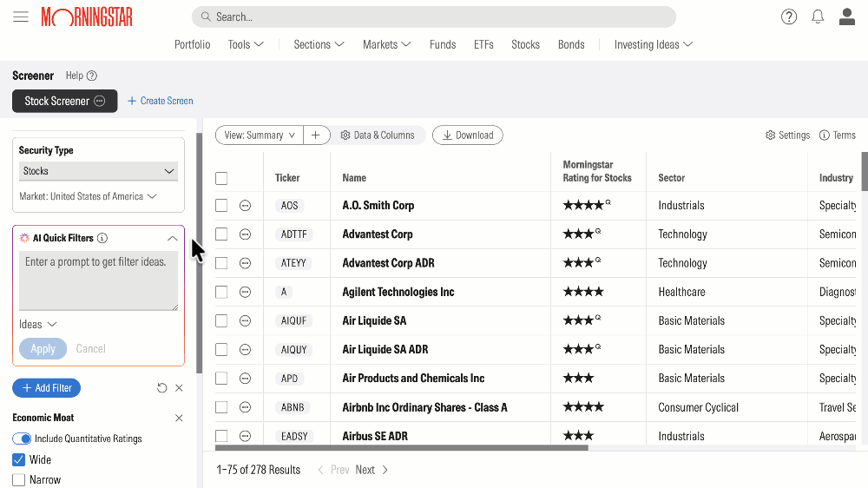Go to Next results page
This screenshot has width=868, height=488.
372,470
